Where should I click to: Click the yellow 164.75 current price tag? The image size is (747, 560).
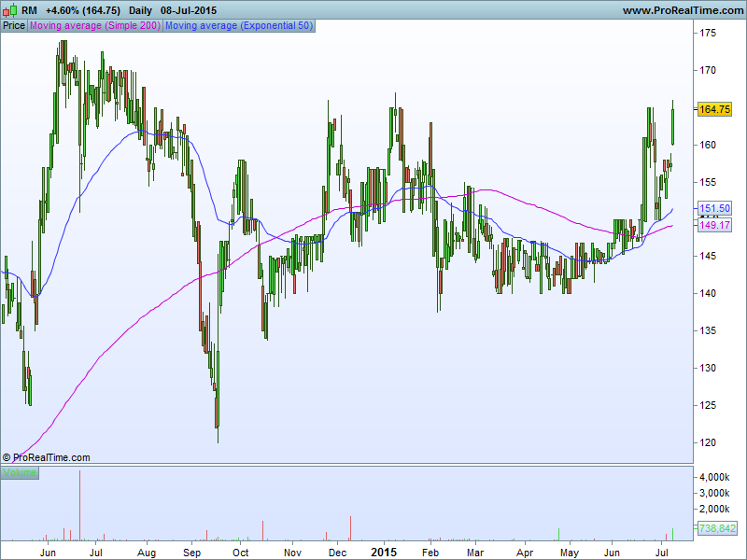point(714,109)
